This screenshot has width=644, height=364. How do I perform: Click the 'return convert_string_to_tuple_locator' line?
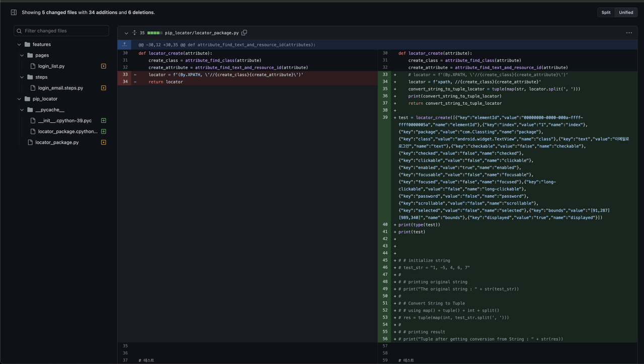pyautogui.click(x=455, y=103)
